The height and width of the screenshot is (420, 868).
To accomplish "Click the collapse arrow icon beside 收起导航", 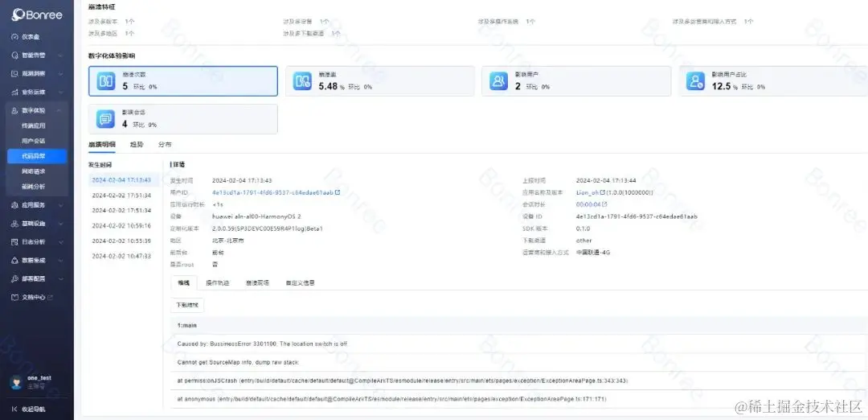I will coord(15,410).
